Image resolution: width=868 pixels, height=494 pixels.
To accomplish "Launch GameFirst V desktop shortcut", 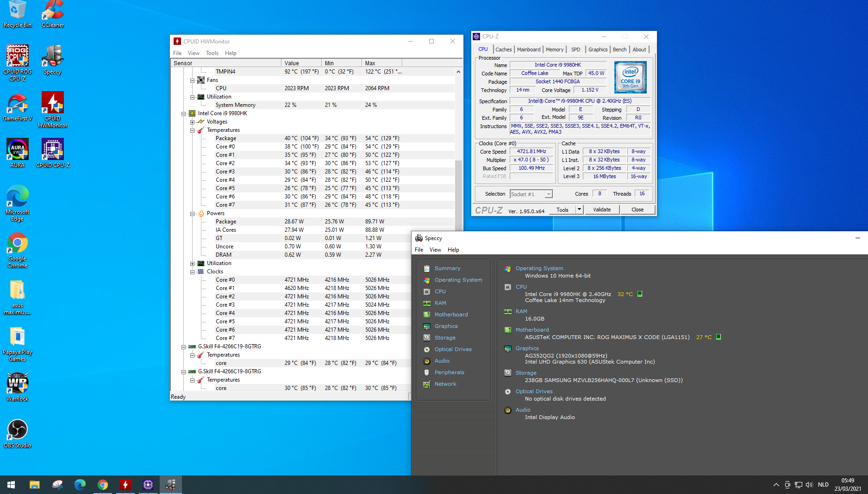I will pos(18,106).
